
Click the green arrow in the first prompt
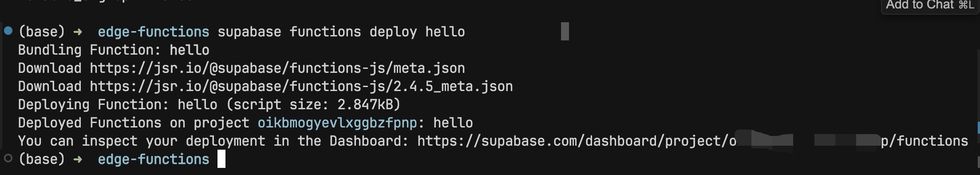click(78, 32)
